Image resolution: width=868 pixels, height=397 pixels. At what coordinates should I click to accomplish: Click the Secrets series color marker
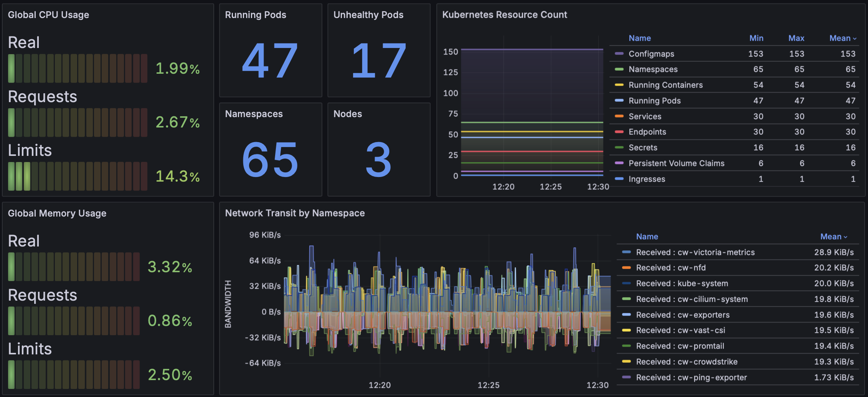click(x=619, y=147)
